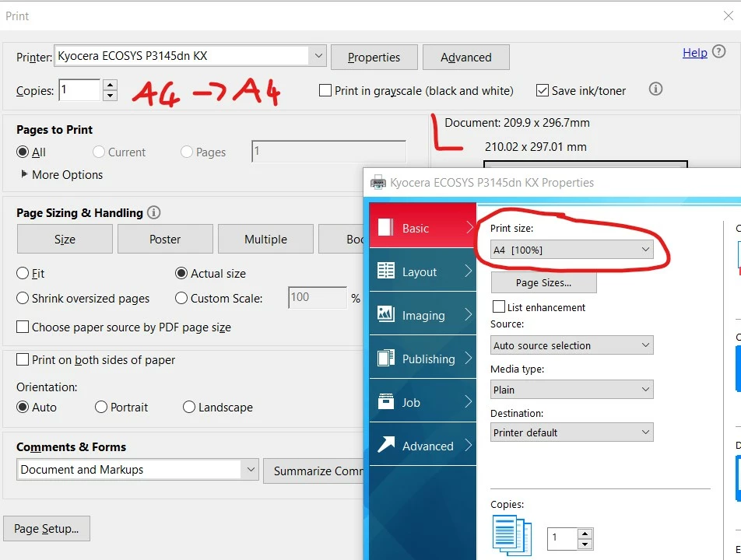741x560 pixels.
Task: Choose the Actual size option
Action: pyautogui.click(x=181, y=273)
